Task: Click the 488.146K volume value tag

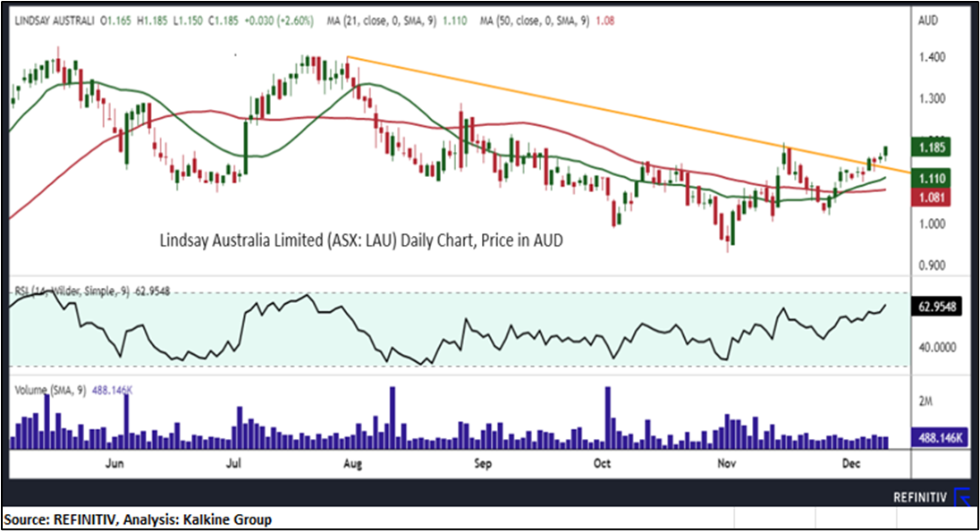Action: 940,438
